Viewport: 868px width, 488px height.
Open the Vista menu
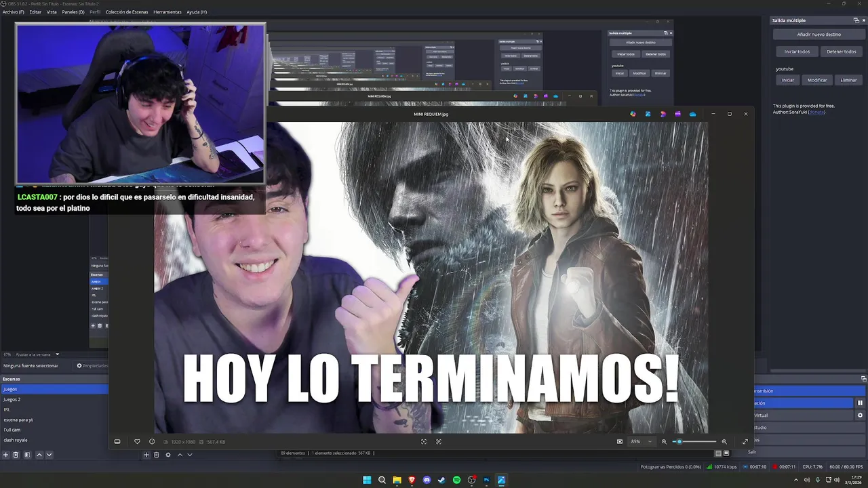[x=52, y=12]
